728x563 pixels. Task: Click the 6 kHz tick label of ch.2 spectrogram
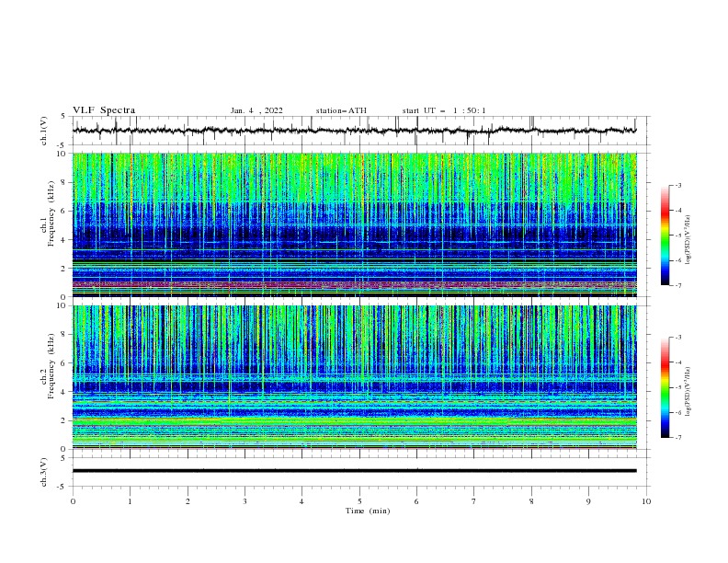[65, 363]
